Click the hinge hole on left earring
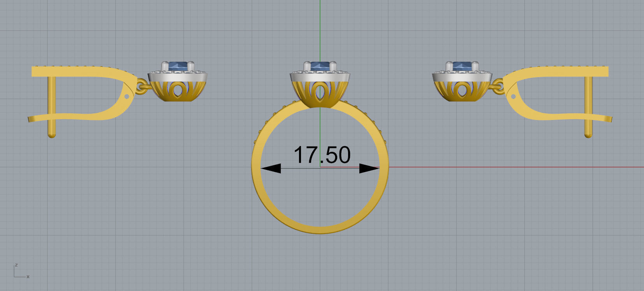644x291 pixels. 127,96
